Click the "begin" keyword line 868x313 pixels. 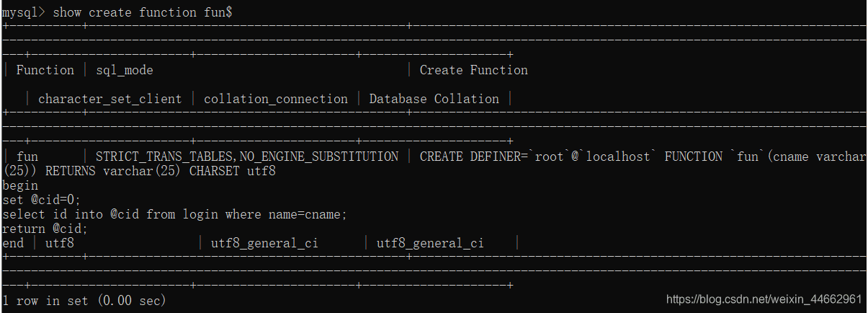click(20, 185)
